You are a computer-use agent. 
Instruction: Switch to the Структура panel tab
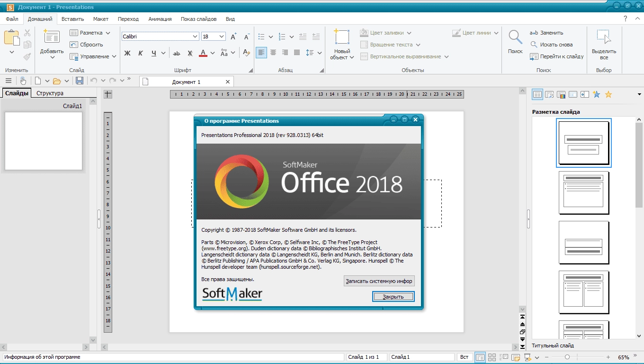[50, 93]
